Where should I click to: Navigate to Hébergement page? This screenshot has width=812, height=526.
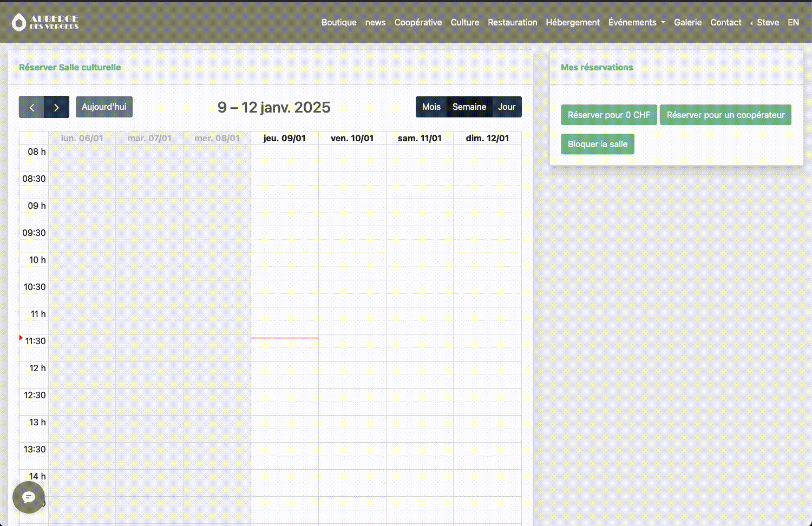[572, 22]
